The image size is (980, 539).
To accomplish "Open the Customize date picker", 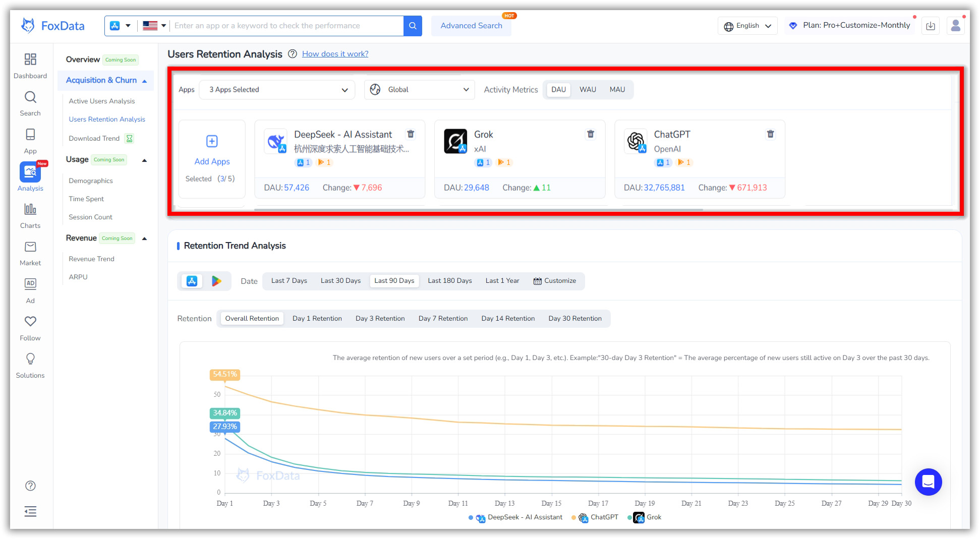I will pos(555,281).
